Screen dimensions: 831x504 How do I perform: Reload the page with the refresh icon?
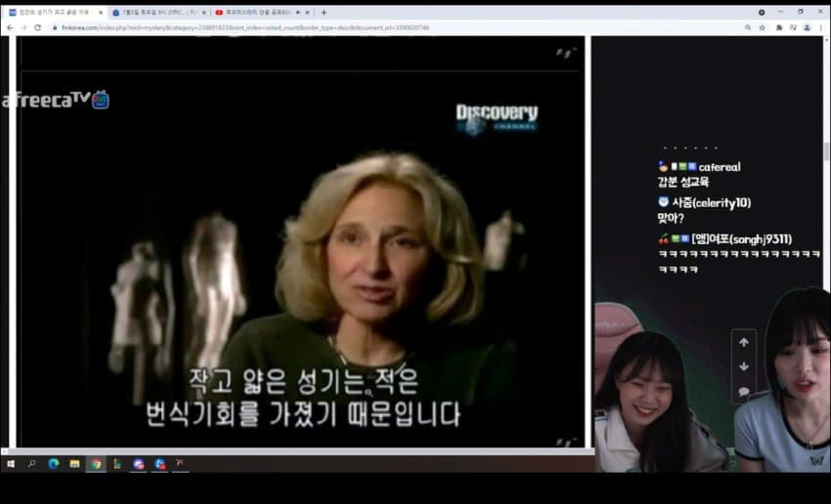point(37,27)
